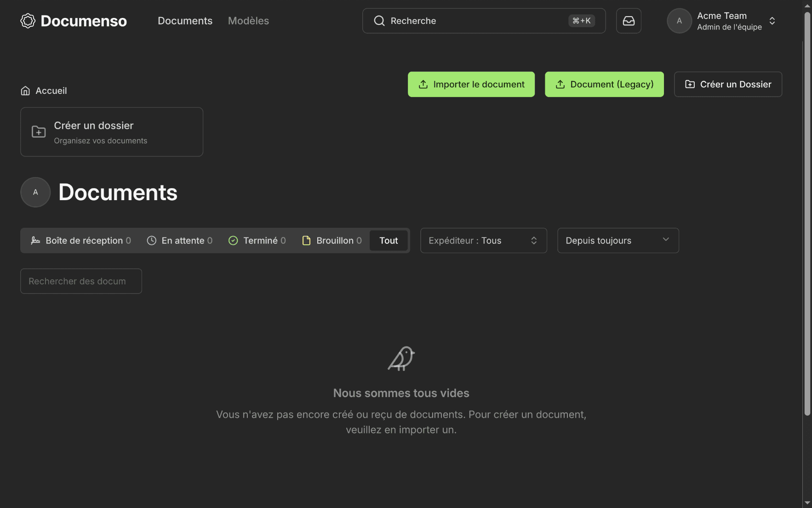Viewport: 812px width, 508px height.
Task: Open the Modèles navigation item
Action: (248, 21)
